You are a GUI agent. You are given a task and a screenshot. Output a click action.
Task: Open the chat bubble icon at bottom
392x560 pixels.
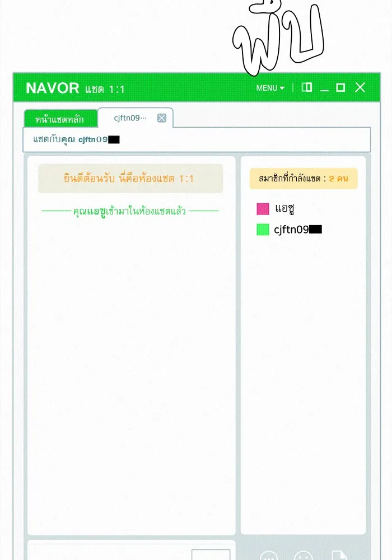tap(269, 556)
